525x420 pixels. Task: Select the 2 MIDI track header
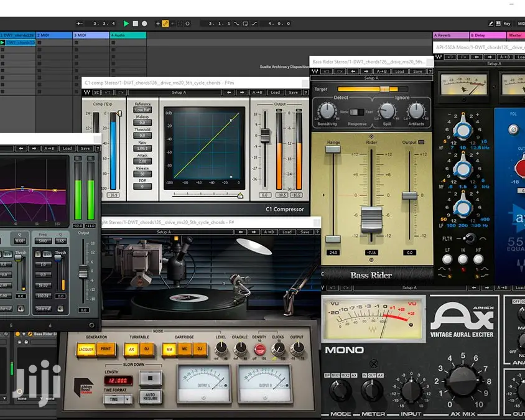point(54,35)
